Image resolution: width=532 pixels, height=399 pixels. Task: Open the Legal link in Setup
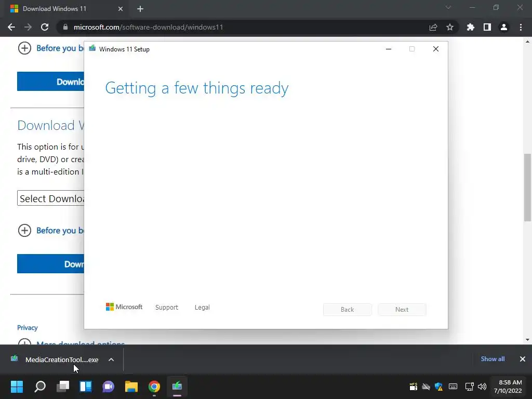(202, 308)
